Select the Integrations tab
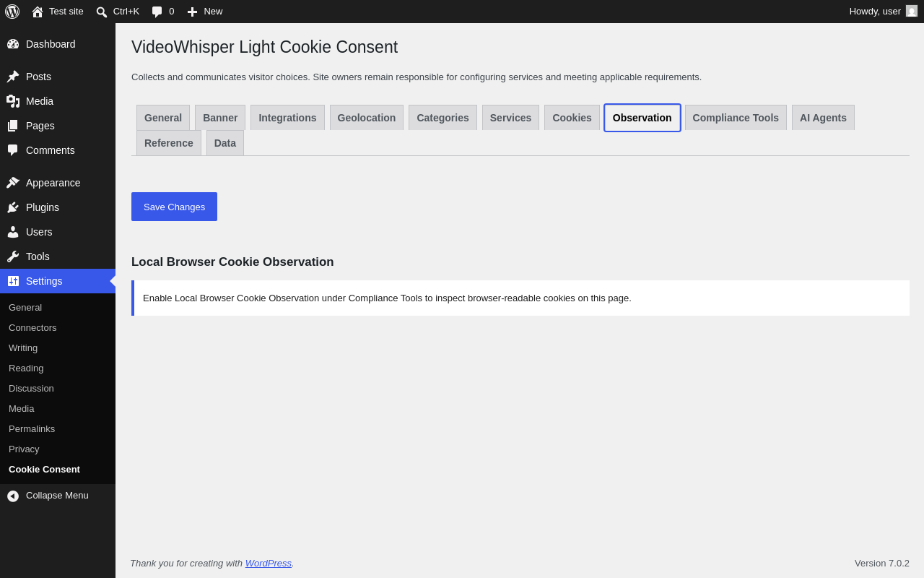Screen dimensions: 924x578 tap(287, 118)
